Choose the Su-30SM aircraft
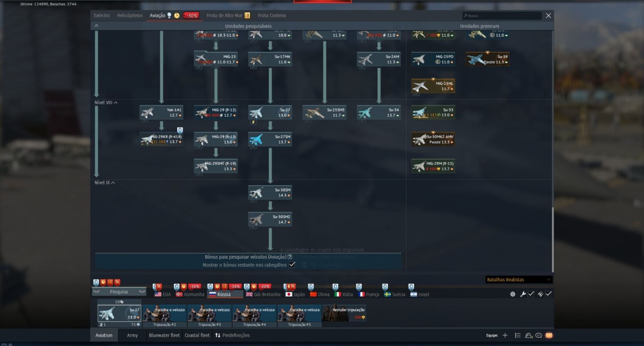 pos(270,193)
